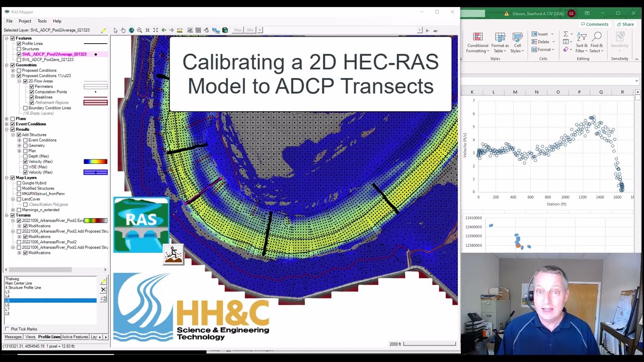Click the 3D view cube icon
644x362 pixels.
(x=225, y=31)
